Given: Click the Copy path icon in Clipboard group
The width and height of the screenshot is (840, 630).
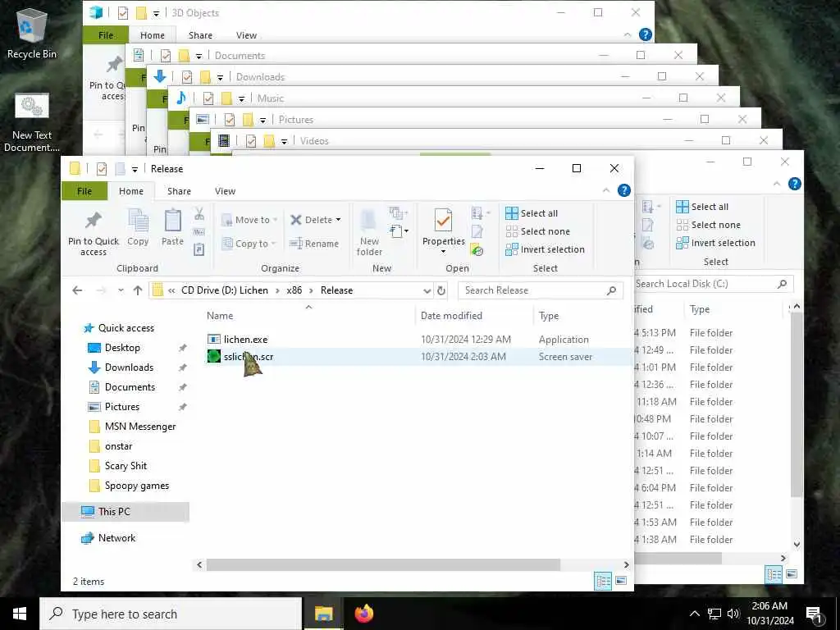Looking at the screenshot, I should pyautogui.click(x=199, y=232).
